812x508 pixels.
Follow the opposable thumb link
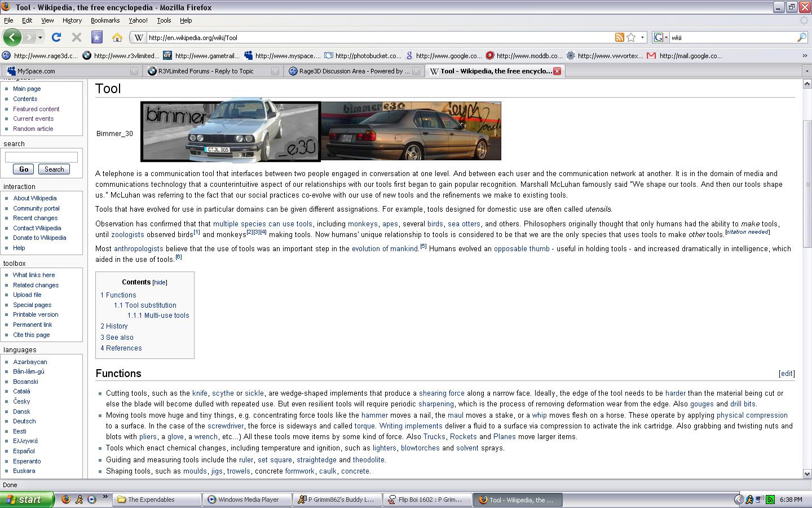tap(521, 249)
